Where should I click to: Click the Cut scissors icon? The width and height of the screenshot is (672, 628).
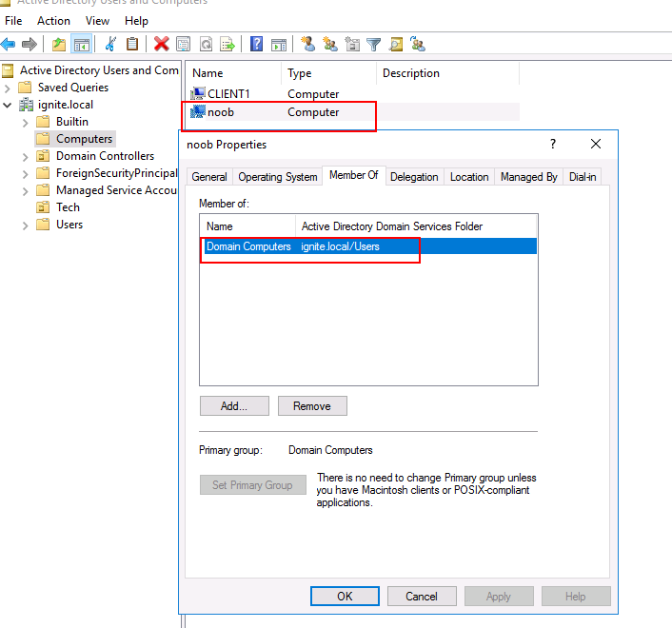[x=110, y=44]
